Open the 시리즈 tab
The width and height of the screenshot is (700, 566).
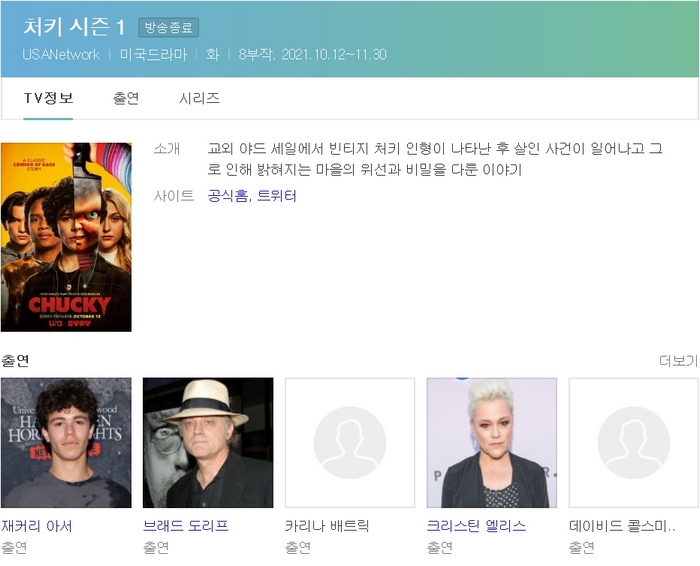point(199,98)
